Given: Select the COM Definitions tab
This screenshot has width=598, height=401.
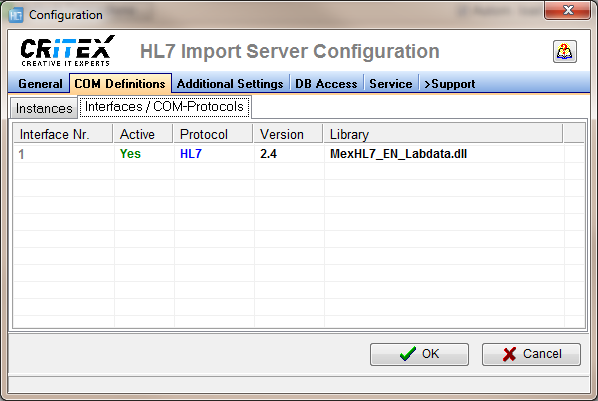Looking at the screenshot, I should coord(120,84).
